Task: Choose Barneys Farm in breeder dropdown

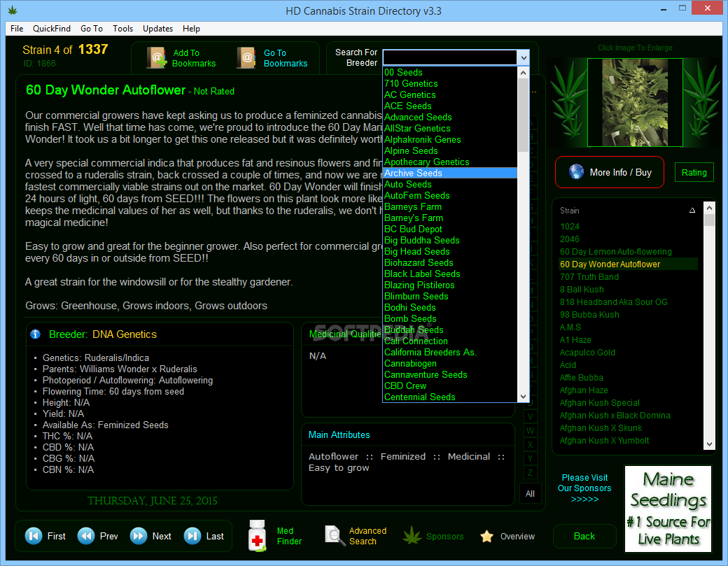Action: coord(449,206)
